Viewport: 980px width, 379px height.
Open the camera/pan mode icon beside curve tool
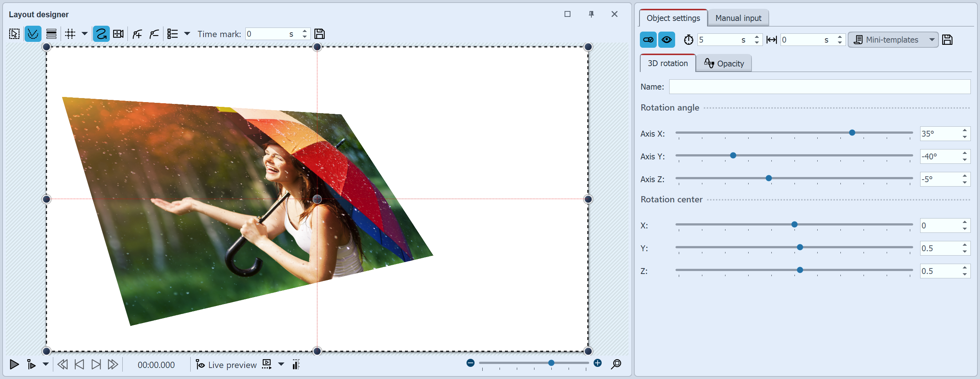118,34
